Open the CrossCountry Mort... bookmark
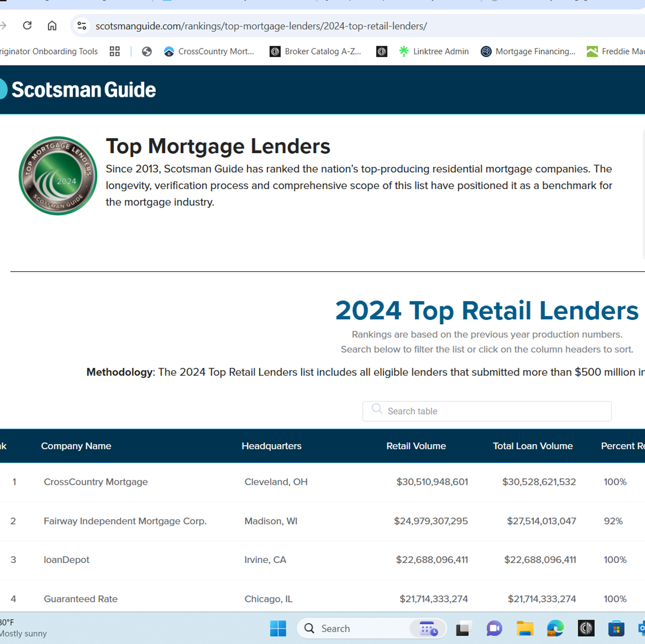The width and height of the screenshot is (645, 644). pyautogui.click(x=209, y=51)
